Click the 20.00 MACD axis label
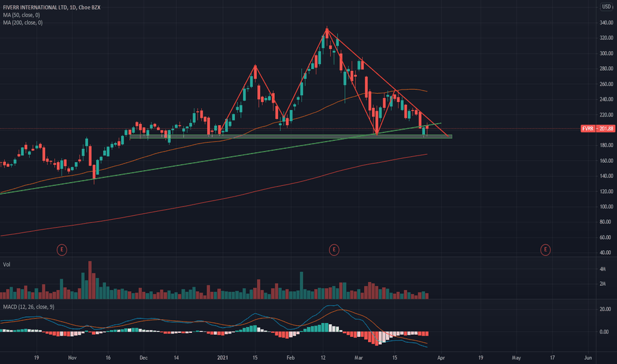 [604, 309]
